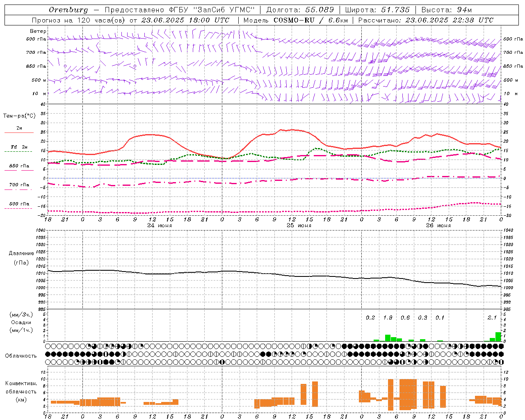Click the Конвективн. panel label
The width and height of the screenshot is (525, 420).
[x=21, y=383]
